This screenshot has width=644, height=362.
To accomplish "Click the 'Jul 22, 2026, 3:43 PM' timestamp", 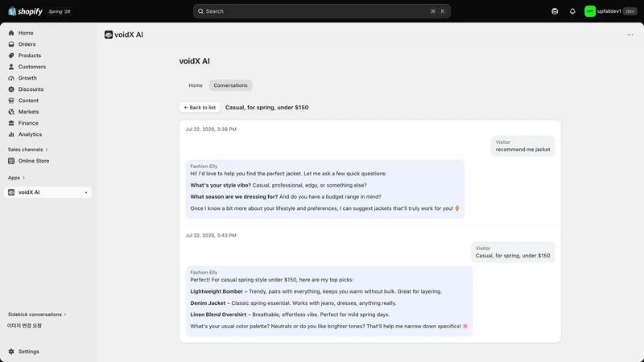I will [211, 235].
